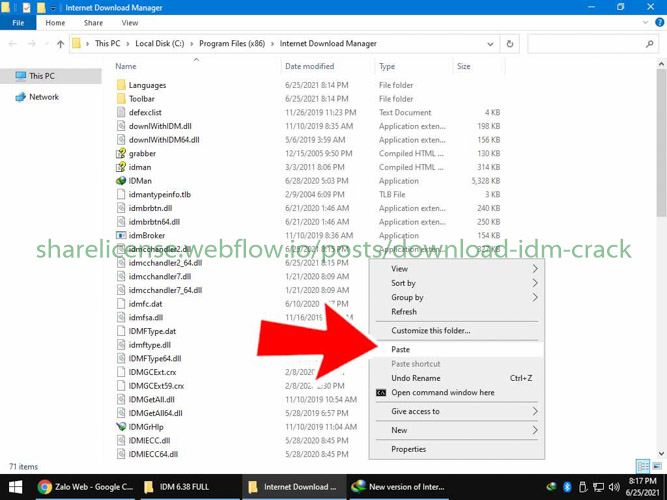
Task: Click the Forward navigation arrow
Action: (31, 43)
